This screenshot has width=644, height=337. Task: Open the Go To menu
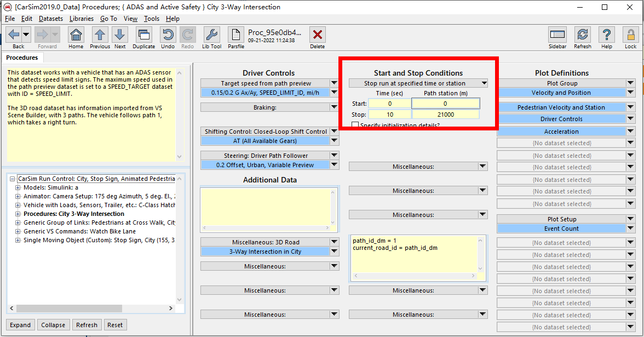pos(108,19)
